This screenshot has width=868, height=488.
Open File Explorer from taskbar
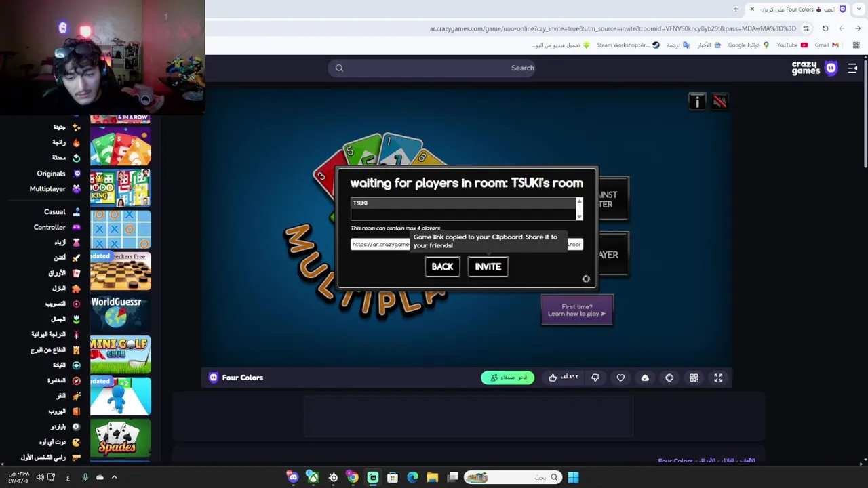433,477
